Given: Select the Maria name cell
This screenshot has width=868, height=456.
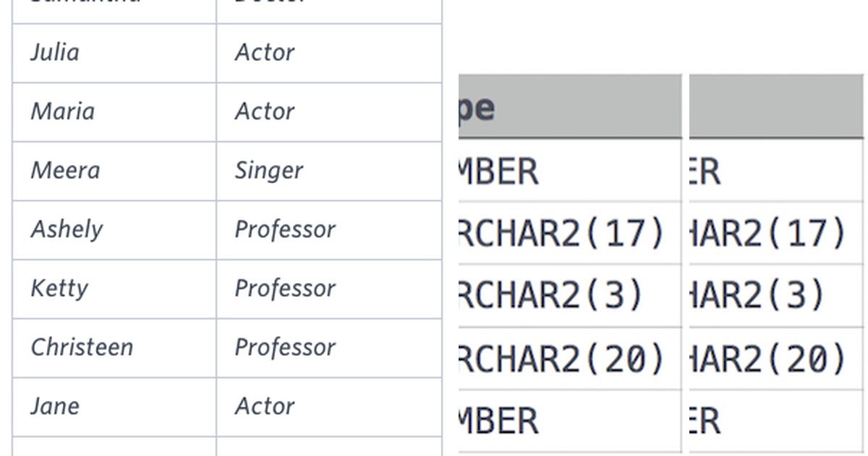Looking at the screenshot, I should [114, 112].
